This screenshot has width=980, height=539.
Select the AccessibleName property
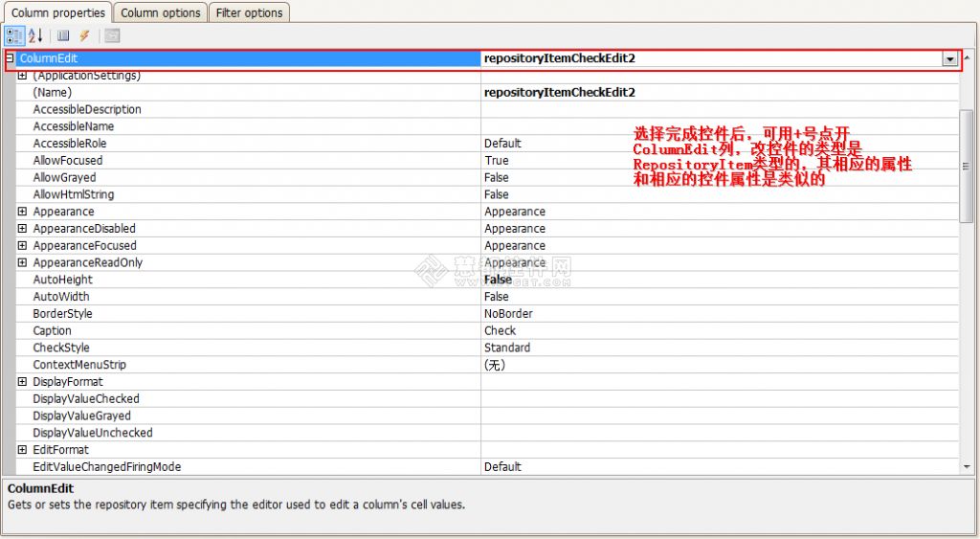(249, 126)
